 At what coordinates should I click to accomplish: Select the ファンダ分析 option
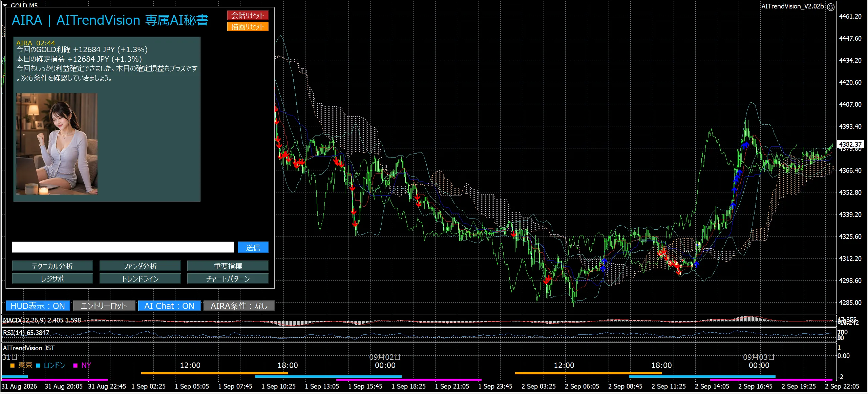[140, 266]
